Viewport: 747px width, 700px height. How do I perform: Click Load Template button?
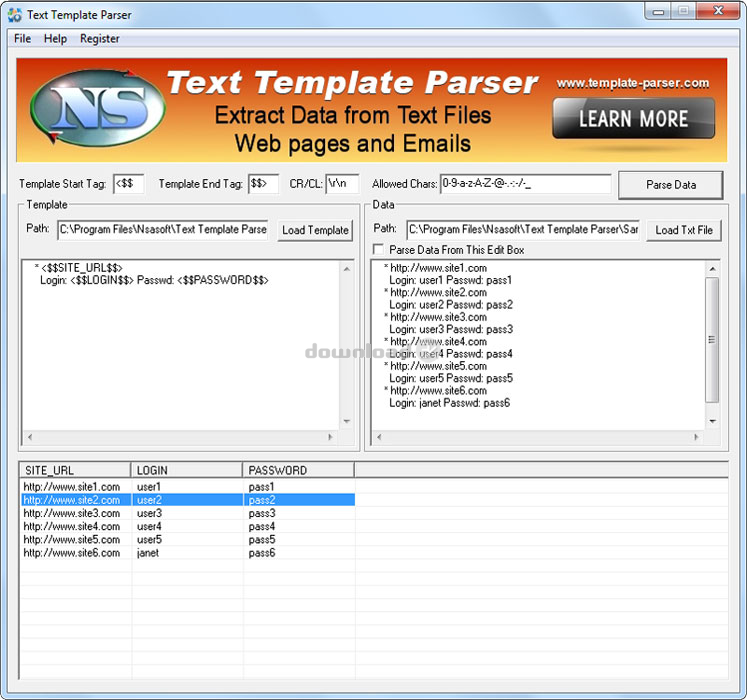pos(315,230)
